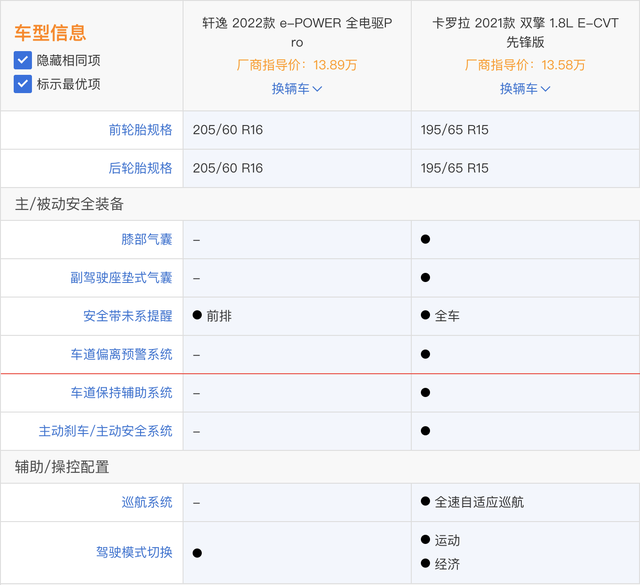The image size is (640, 585).
Task: Click the 全车 value for 安全带未系提醒
Action: 447,316
